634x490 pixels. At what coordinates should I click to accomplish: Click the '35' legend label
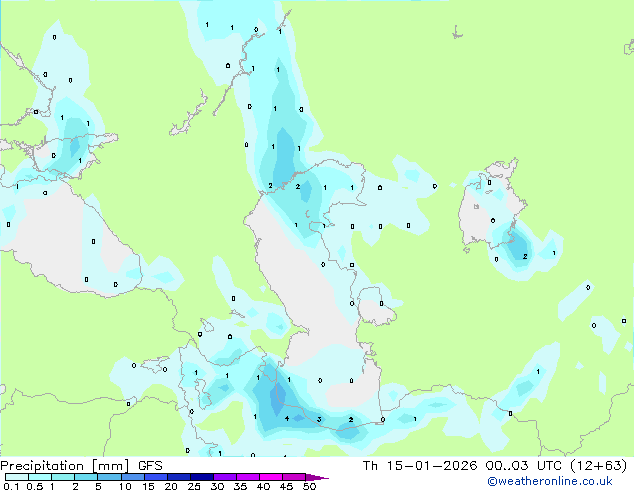tap(240, 486)
